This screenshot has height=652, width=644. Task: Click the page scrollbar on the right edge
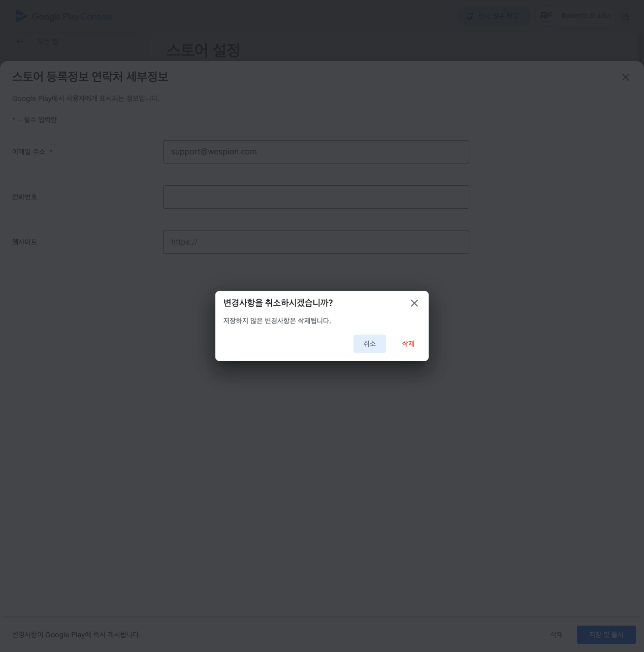tap(641, 48)
